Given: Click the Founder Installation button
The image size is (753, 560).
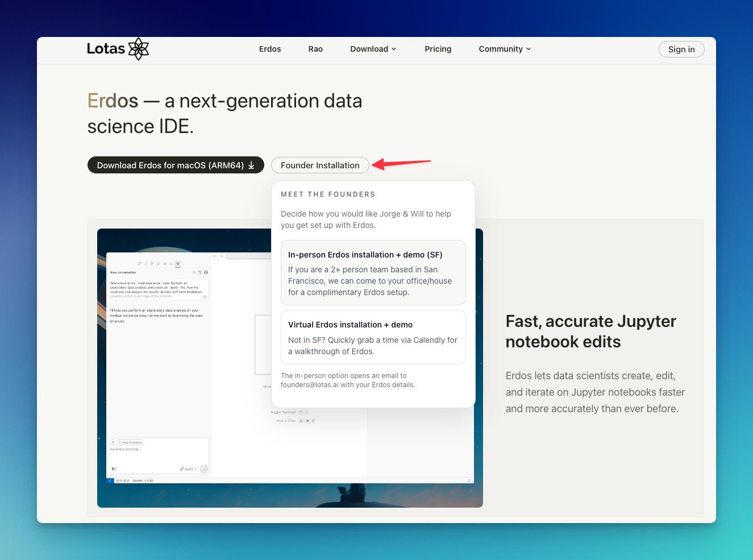Looking at the screenshot, I should point(320,165).
